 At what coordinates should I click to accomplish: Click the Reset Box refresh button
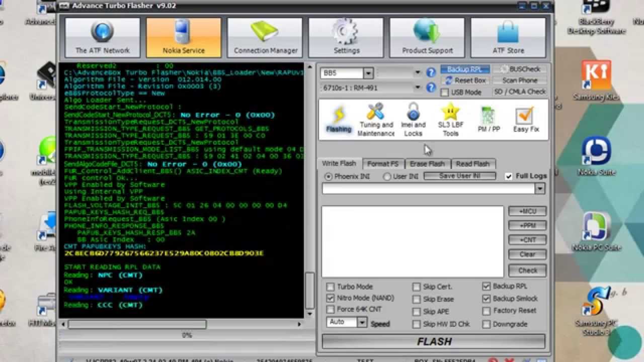(x=465, y=80)
